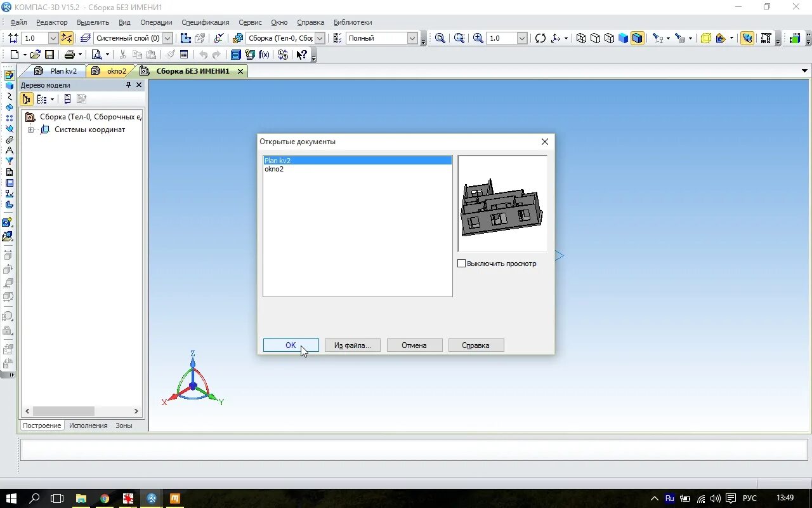Click the 'Из файла...' button
The image size is (812, 508).
pyautogui.click(x=352, y=345)
